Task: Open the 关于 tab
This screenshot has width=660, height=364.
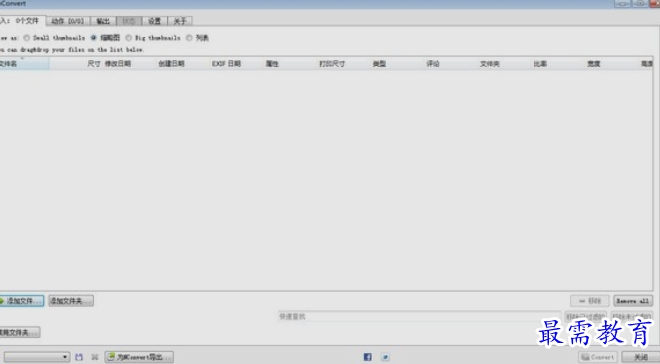Action: pos(180,21)
